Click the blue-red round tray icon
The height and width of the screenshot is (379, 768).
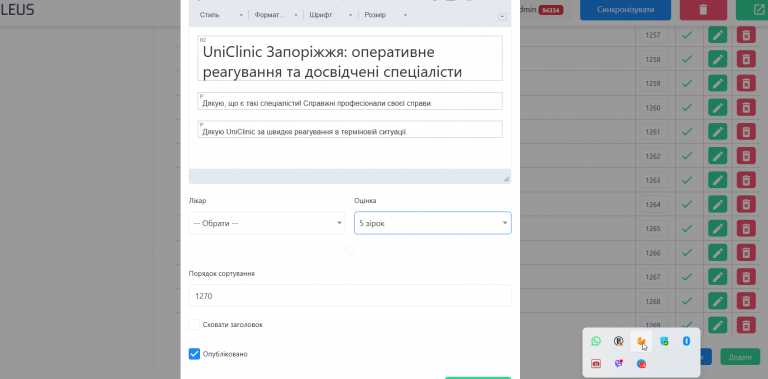pos(641,363)
